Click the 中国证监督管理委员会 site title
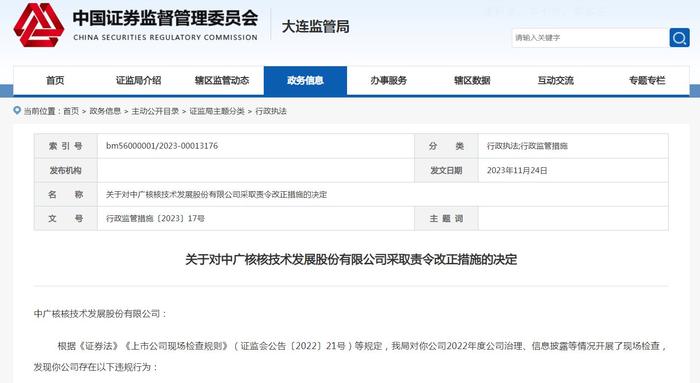 (x=165, y=18)
